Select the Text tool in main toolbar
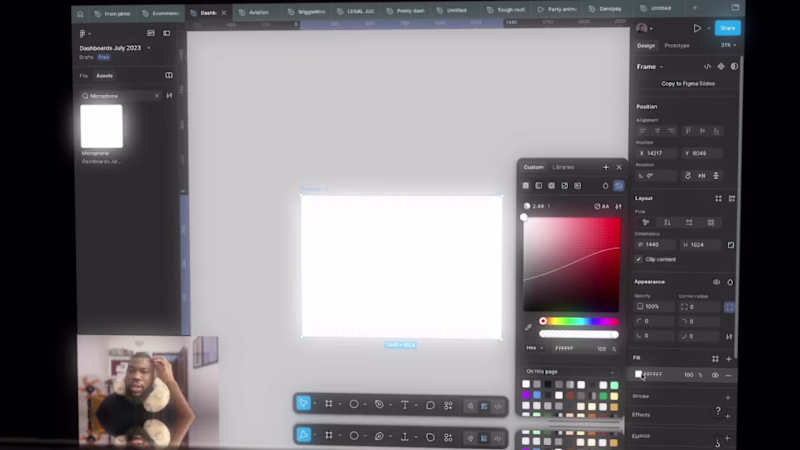The height and width of the screenshot is (450, 800). pyautogui.click(x=405, y=405)
